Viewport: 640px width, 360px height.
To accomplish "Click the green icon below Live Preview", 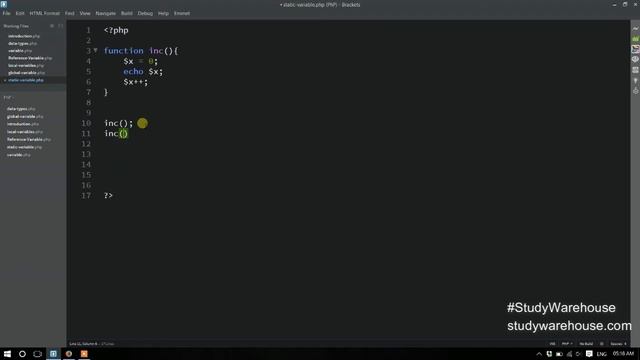I will coord(635,39).
